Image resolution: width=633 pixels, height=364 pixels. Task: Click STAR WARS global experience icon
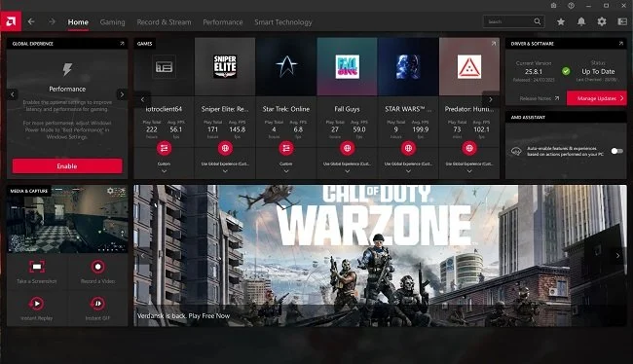408,148
